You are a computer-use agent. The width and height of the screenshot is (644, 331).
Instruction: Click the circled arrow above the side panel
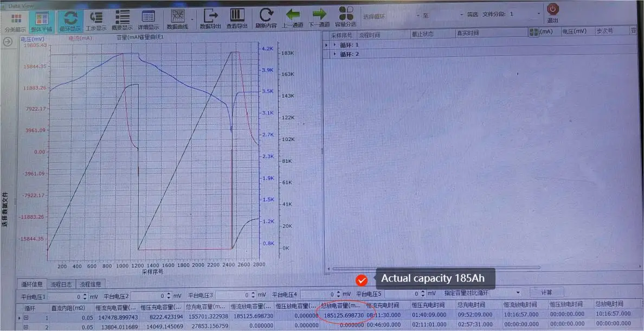coord(7,42)
